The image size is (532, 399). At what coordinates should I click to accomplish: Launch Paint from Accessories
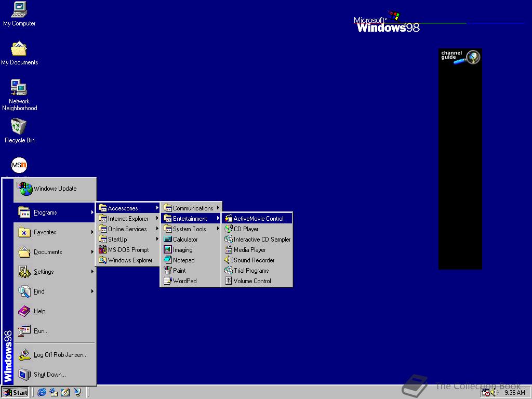pos(191,270)
